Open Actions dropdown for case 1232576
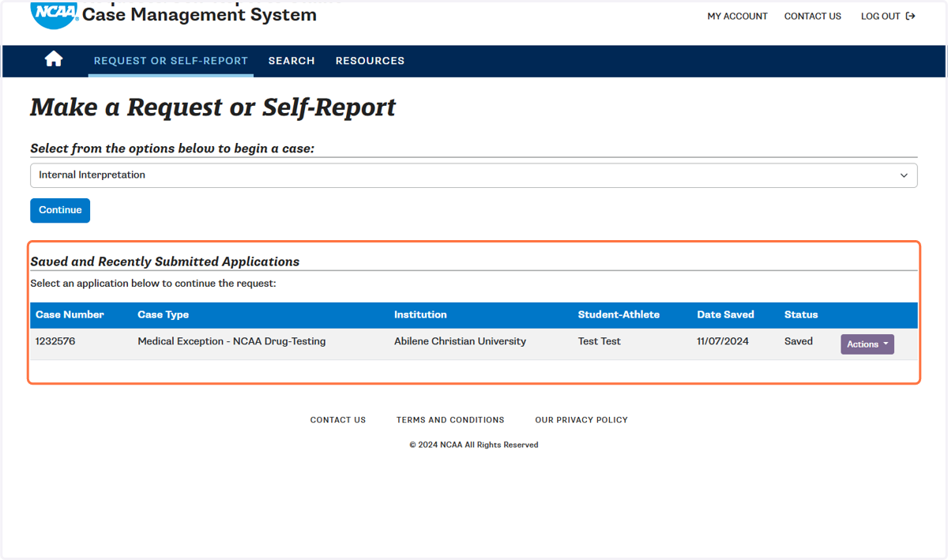Viewport: 948px width, 560px height. pyautogui.click(x=867, y=344)
